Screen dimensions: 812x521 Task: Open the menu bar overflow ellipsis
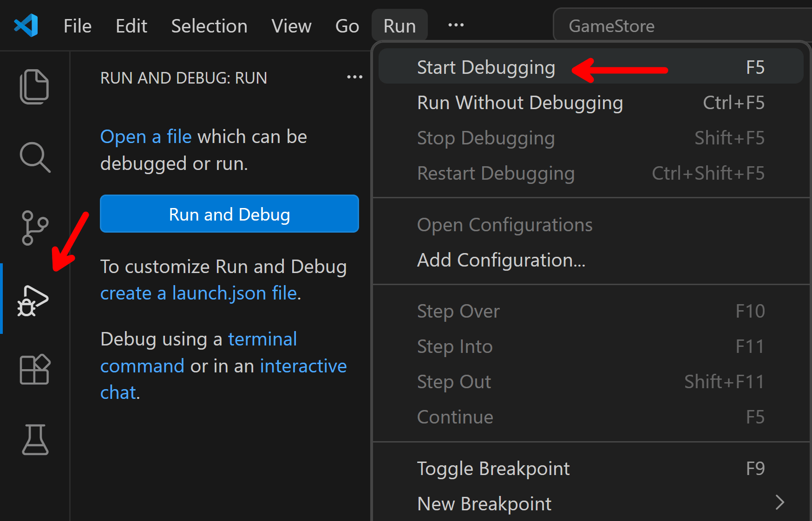pyautogui.click(x=456, y=25)
